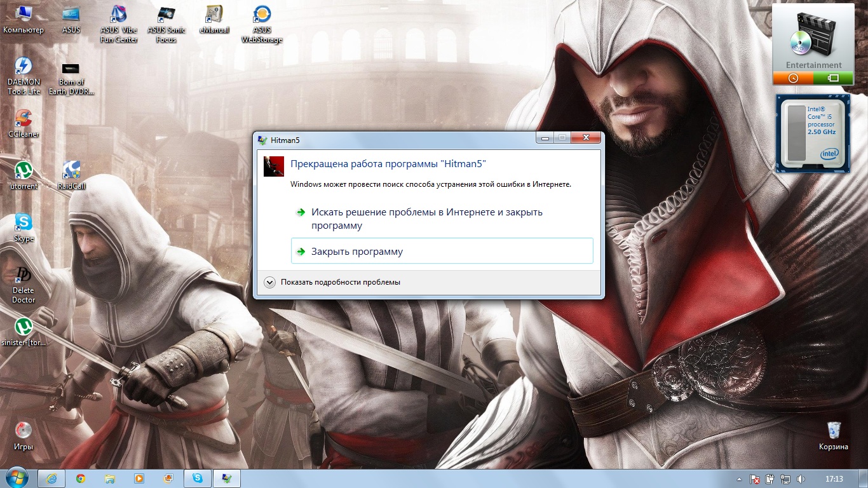This screenshot has width=868, height=488.
Task: Open the eManual desktop icon
Action: tap(214, 19)
